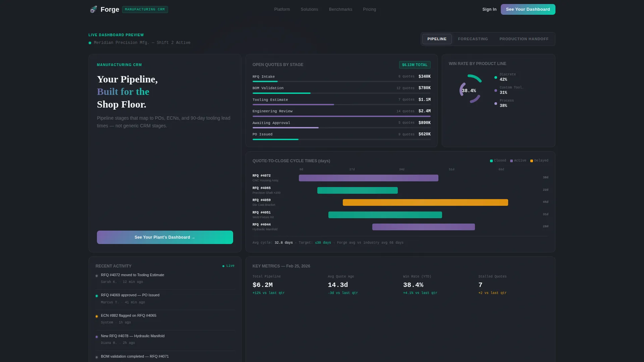This screenshot has height=362, width=644.
Task: Click the Manufacturing CRM badge beside Forge
Action: (145, 9)
